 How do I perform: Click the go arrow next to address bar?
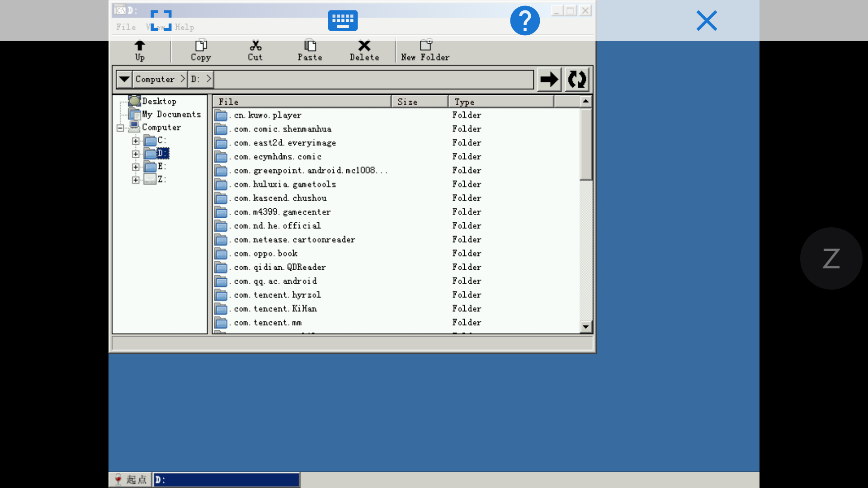point(549,80)
